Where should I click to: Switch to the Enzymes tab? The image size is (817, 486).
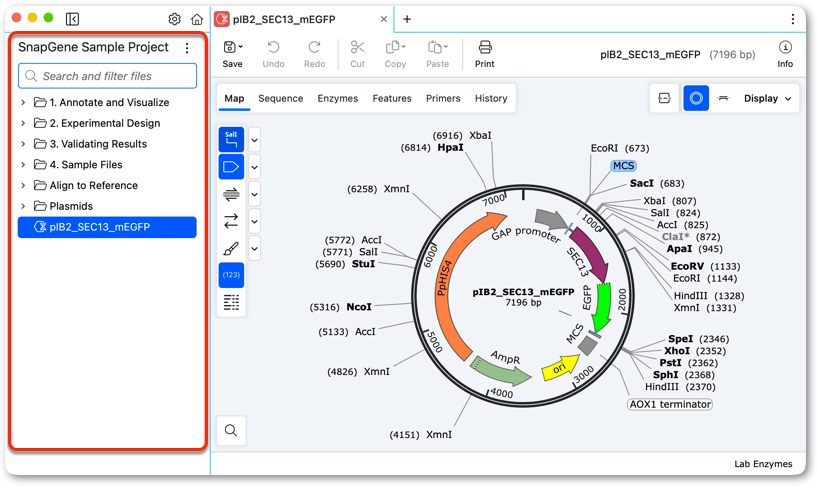click(x=338, y=98)
